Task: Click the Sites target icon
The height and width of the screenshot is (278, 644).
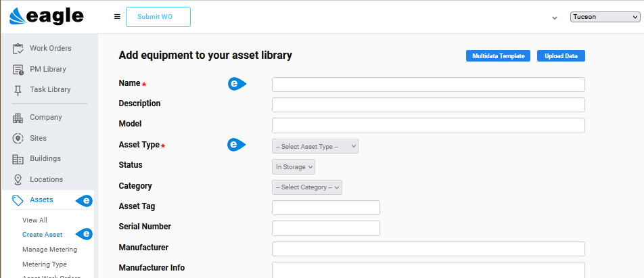Action: pyautogui.click(x=18, y=139)
